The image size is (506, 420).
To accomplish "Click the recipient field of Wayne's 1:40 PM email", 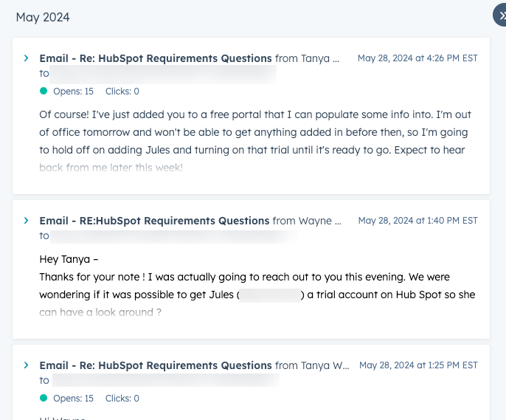I will click(x=174, y=236).
